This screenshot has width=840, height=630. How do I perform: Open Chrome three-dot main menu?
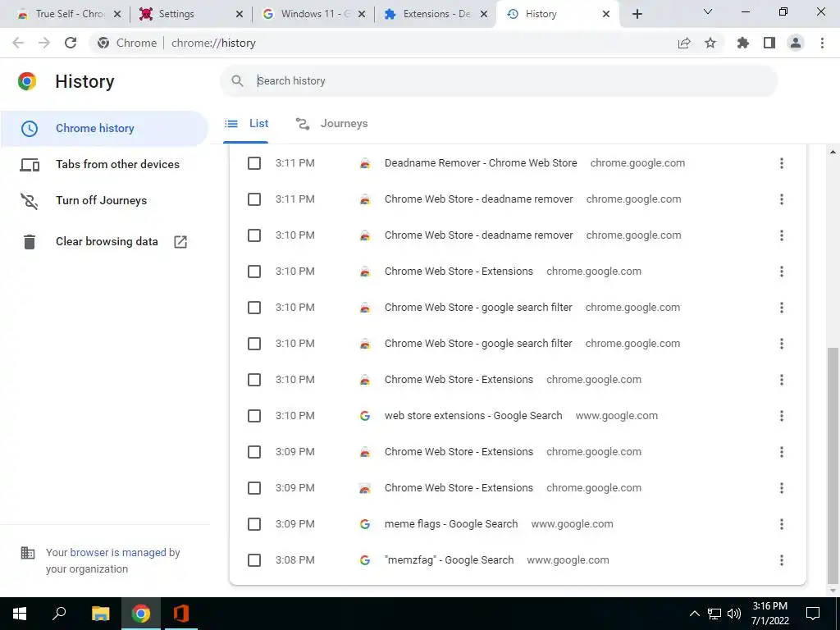822,43
